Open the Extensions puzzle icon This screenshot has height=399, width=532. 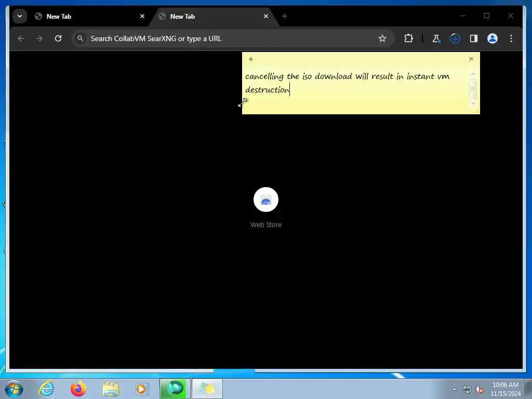click(408, 38)
